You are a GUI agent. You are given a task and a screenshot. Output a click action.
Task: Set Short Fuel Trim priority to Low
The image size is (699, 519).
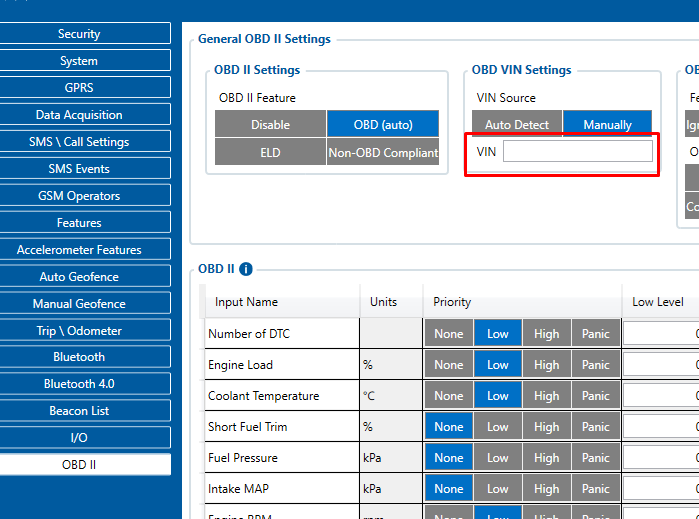[498, 427]
